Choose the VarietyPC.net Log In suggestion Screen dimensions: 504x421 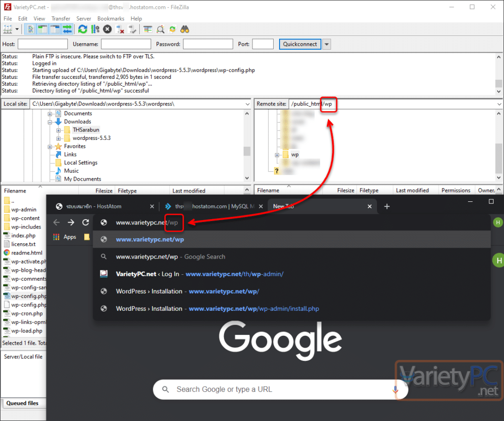(x=291, y=274)
